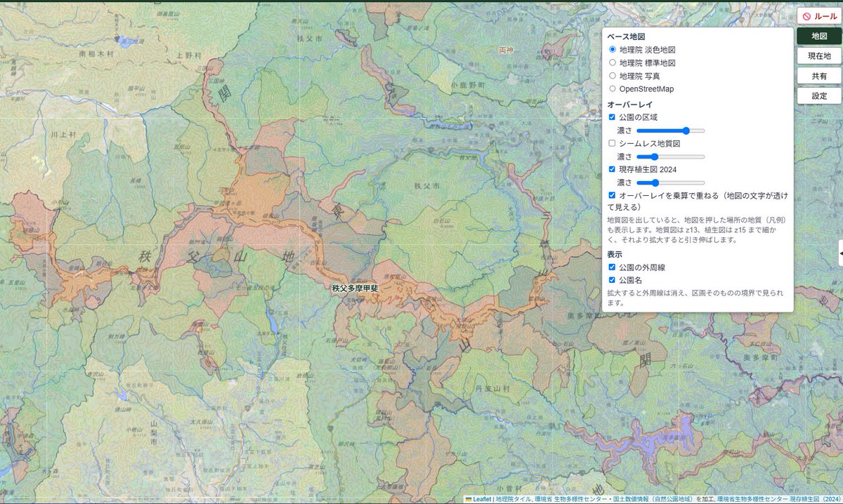Select OpenStreetMap as base map
Image resolution: width=843 pixels, height=504 pixels.
(613, 88)
